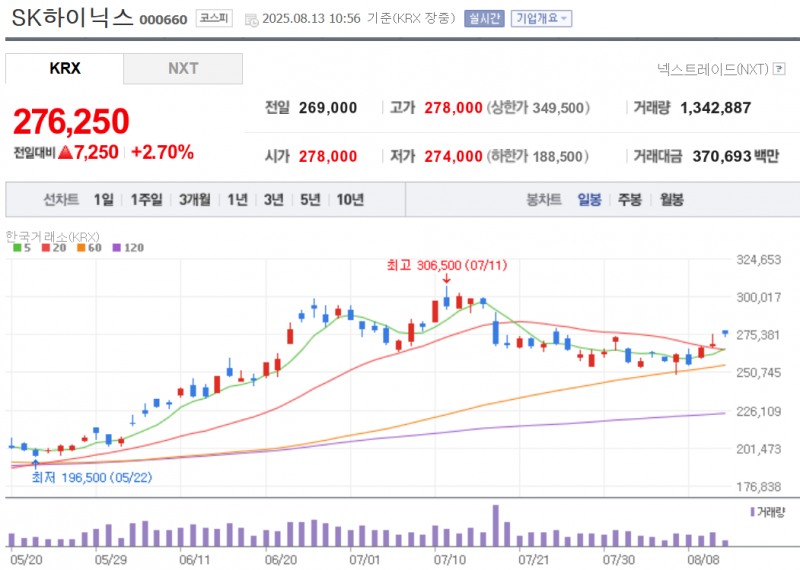Select the 1년 line chart period

pyautogui.click(x=237, y=200)
